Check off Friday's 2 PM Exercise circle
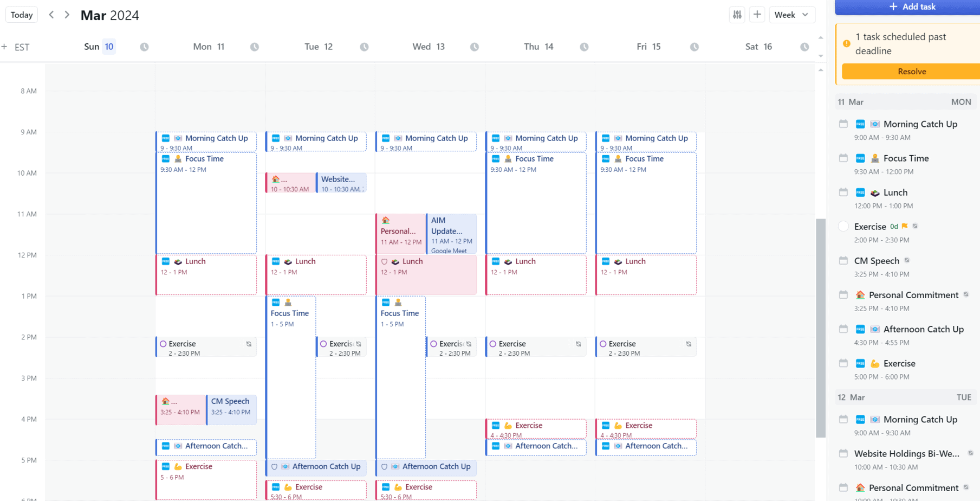The width and height of the screenshot is (980, 501). tap(603, 344)
